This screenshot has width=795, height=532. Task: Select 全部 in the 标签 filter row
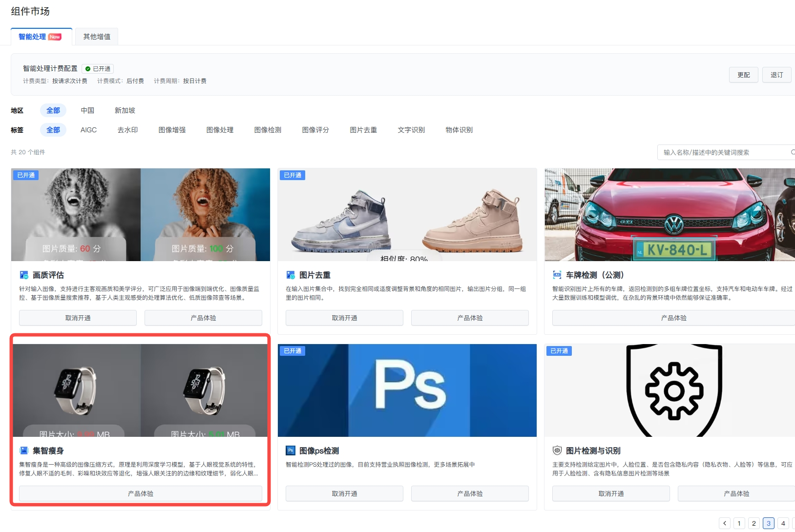[53, 130]
